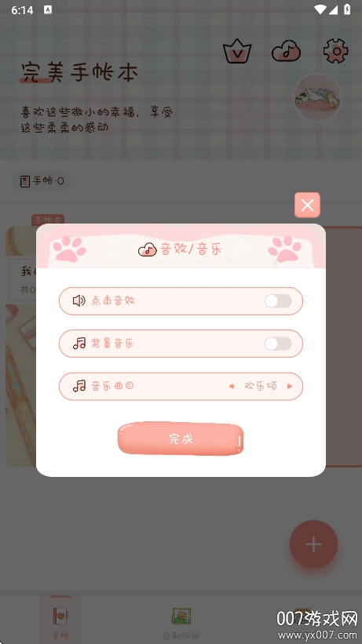Click the 完成 button
Image resolution: width=362 pixels, height=644 pixels.
click(x=181, y=439)
